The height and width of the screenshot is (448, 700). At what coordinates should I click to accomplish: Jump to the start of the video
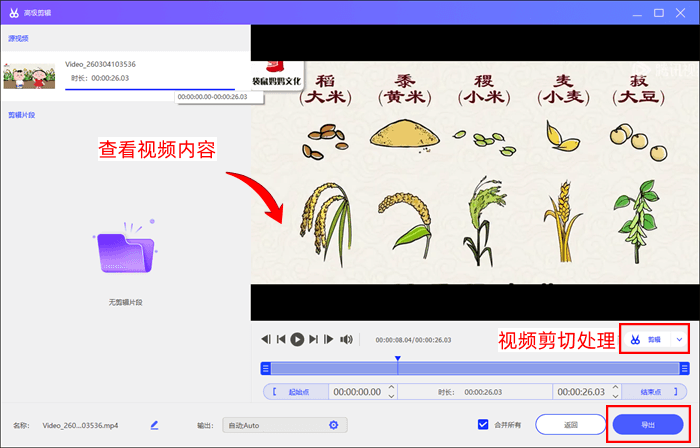click(x=281, y=340)
